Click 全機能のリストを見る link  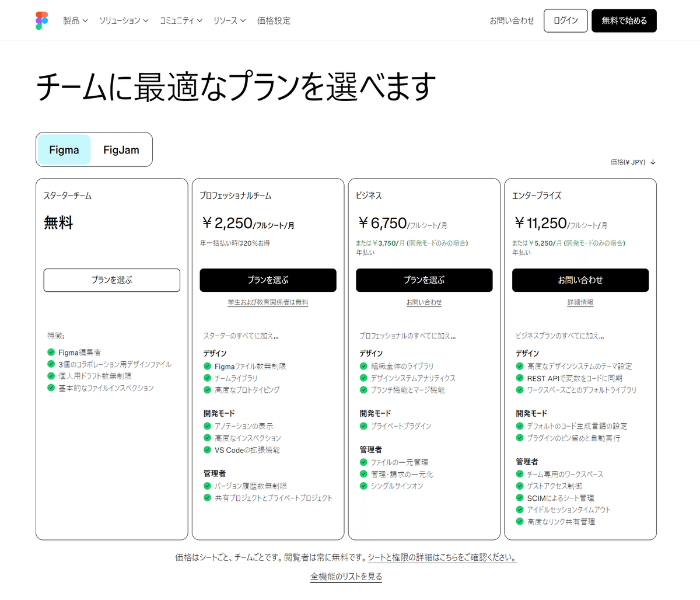click(x=346, y=577)
